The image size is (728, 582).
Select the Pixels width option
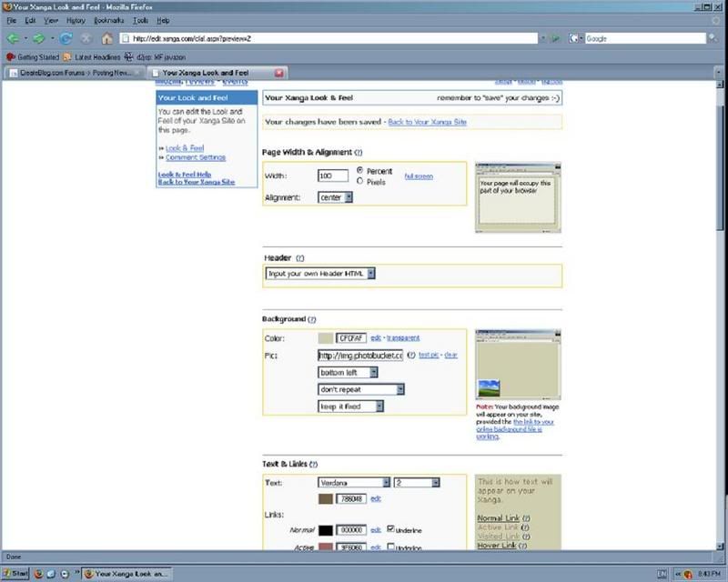click(x=359, y=181)
